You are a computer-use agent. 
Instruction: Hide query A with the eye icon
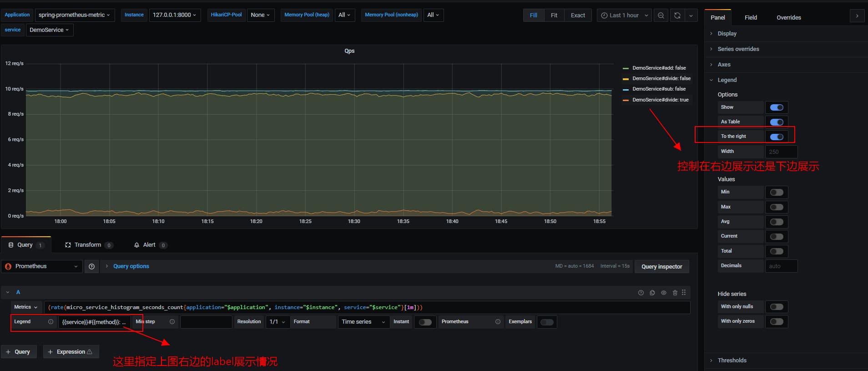(664, 293)
